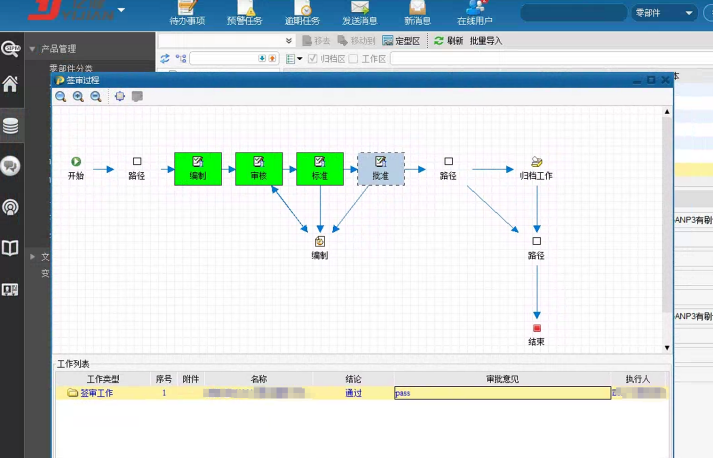Select the green 标准 workflow node
Screen dimensions: 713x458
(x=320, y=169)
